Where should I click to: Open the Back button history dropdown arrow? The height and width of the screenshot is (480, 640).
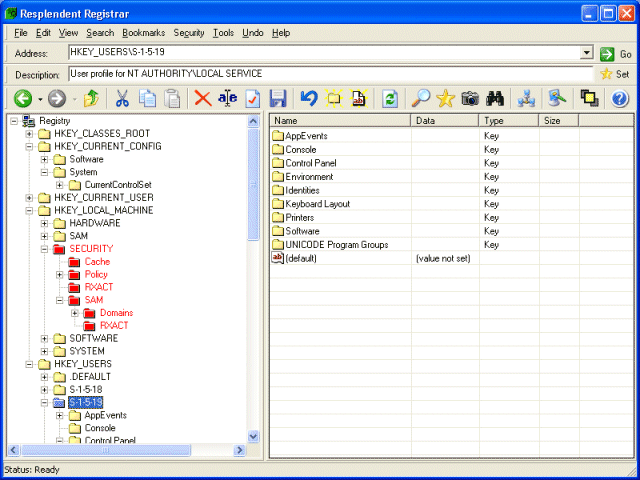(x=40, y=99)
